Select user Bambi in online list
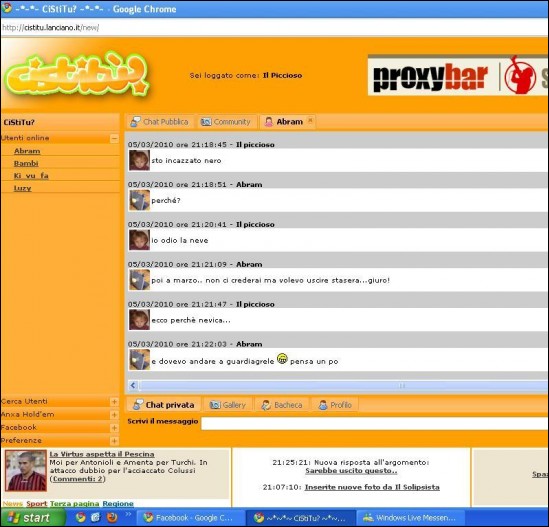549x527 pixels. (x=26, y=163)
